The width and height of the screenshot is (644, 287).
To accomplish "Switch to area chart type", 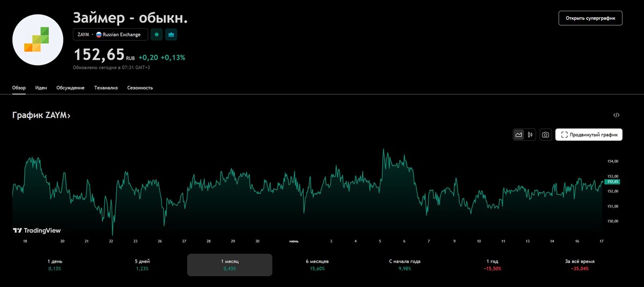I will point(519,135).
